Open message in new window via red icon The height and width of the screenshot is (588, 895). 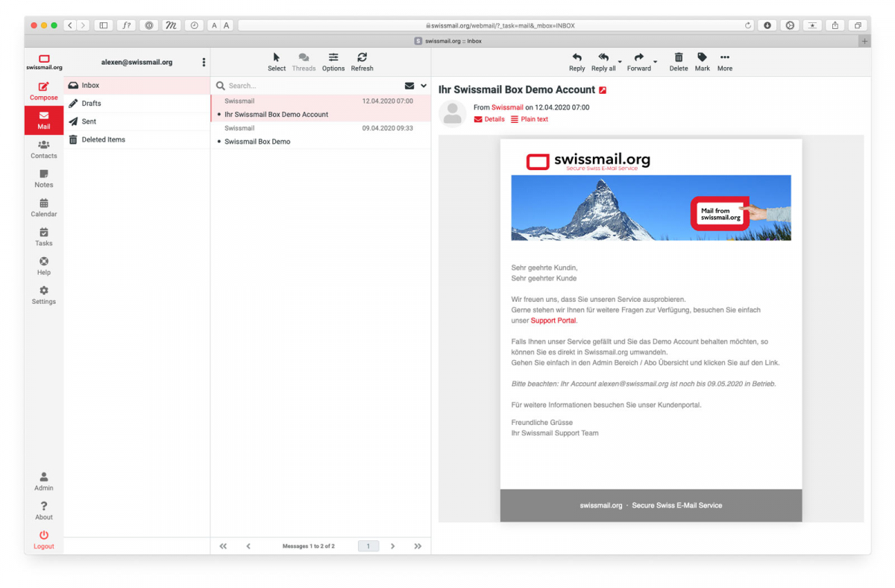pyautogui.click(x=603, y=90)
